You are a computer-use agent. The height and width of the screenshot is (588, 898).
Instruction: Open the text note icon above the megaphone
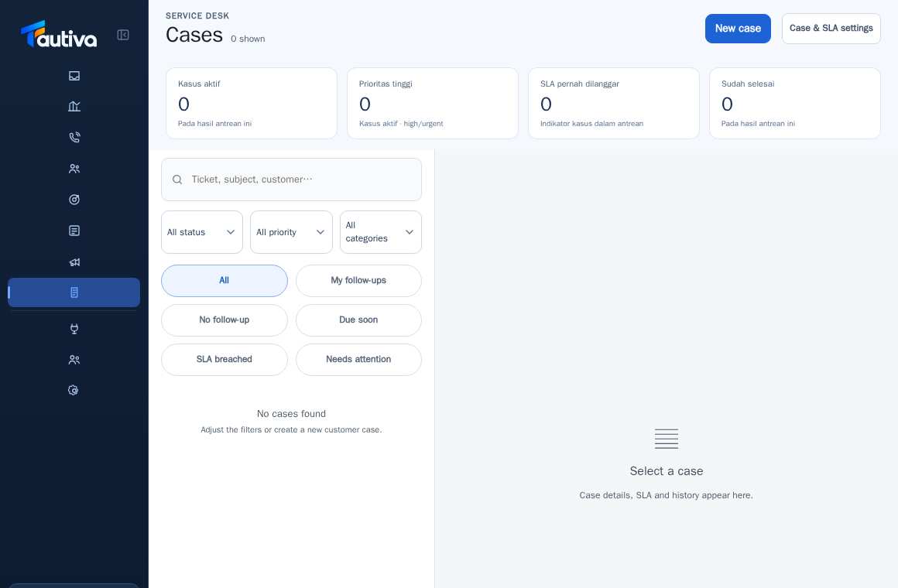[x=74, y=231]
